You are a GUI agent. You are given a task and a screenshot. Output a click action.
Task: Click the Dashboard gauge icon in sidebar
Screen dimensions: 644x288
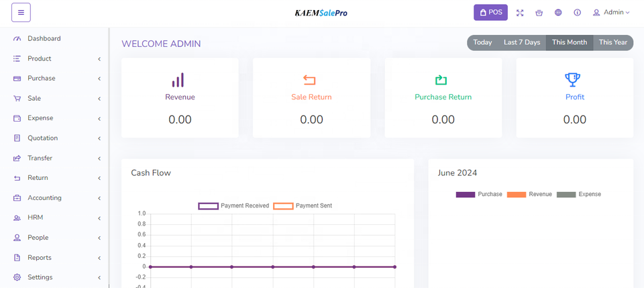tap(17, 39)
